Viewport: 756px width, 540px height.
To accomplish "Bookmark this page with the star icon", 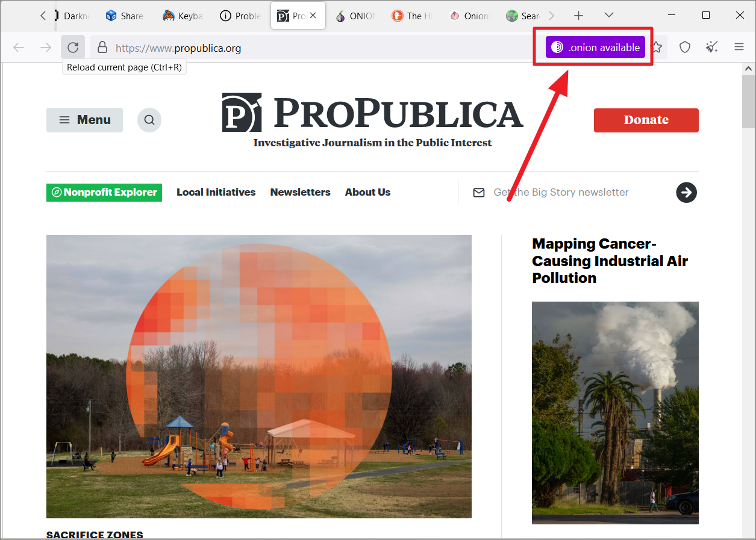I will 657,47.
